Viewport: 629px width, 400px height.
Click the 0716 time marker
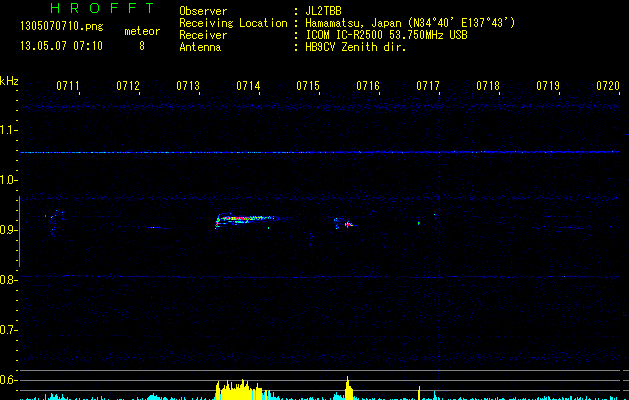(368, 87)
